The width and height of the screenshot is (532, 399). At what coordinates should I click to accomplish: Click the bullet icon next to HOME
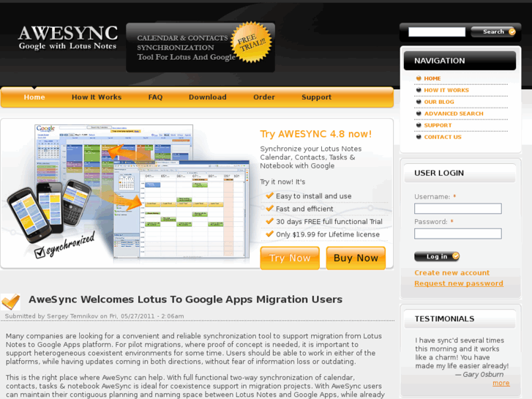[x=419, y=78]
